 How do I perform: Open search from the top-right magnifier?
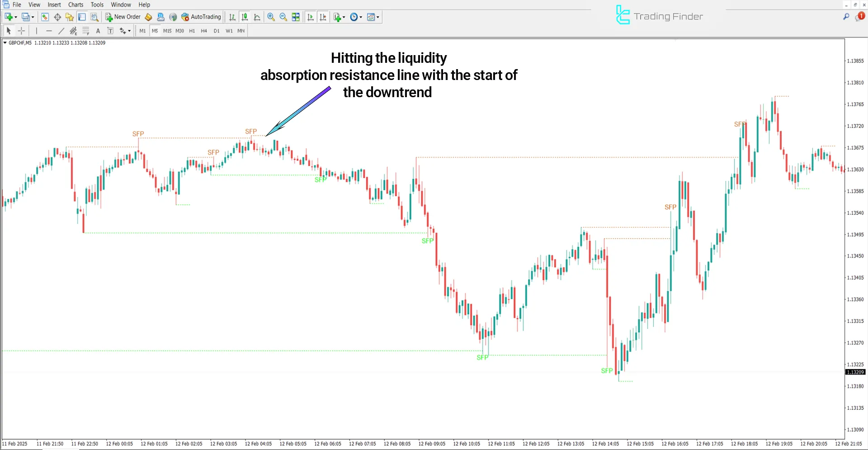point(846,16)
